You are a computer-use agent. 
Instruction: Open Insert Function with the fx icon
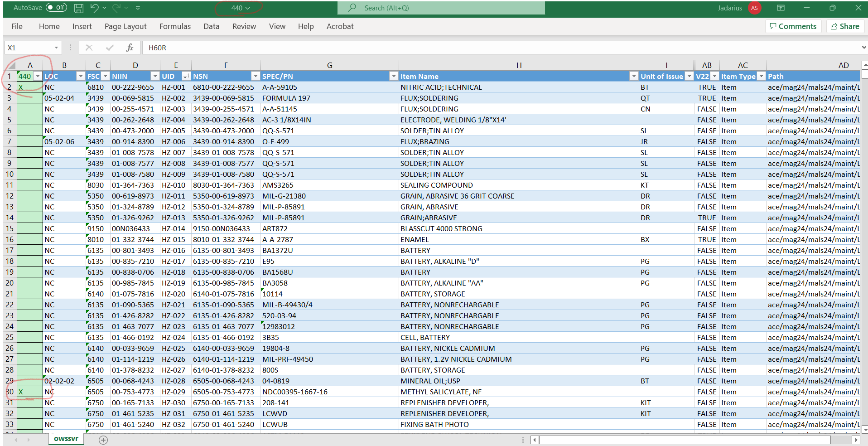[130, 48]
